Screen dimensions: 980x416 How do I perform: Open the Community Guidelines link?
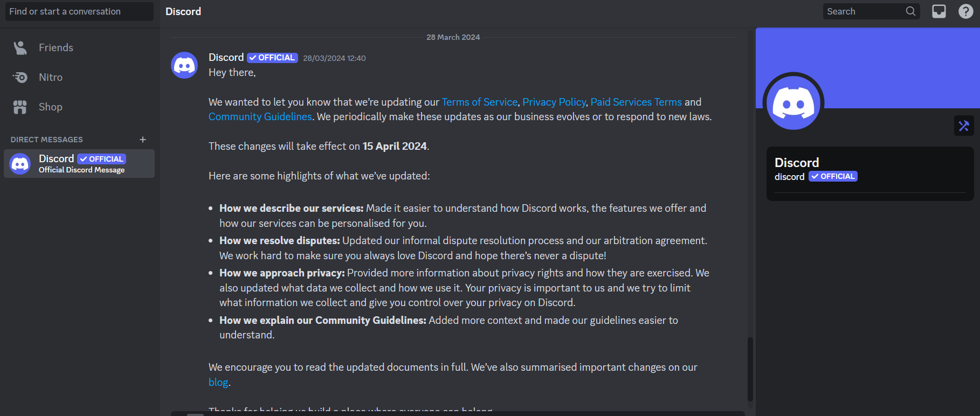(x=260, y=116)
